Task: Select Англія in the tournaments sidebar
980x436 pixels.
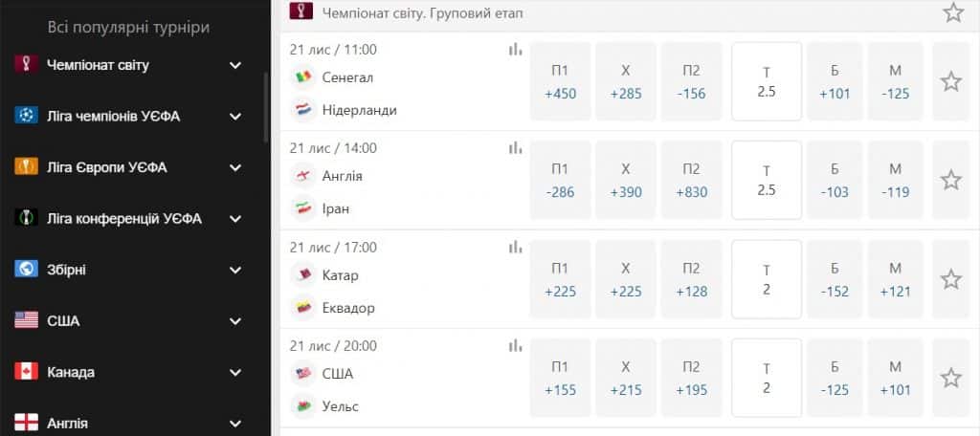Action: click(67, 423)
